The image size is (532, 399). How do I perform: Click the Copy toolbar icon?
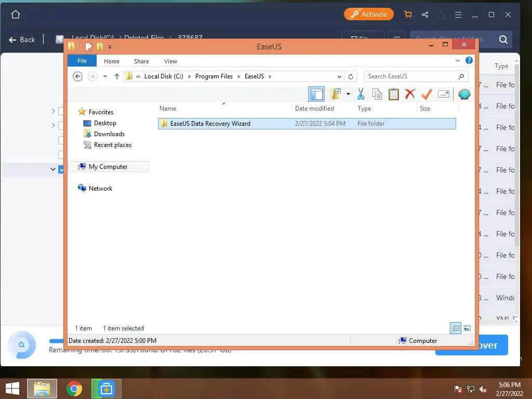[377, 94]
